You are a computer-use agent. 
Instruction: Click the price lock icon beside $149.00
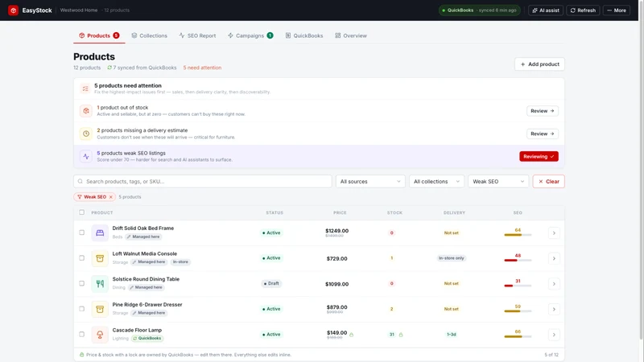352,335
